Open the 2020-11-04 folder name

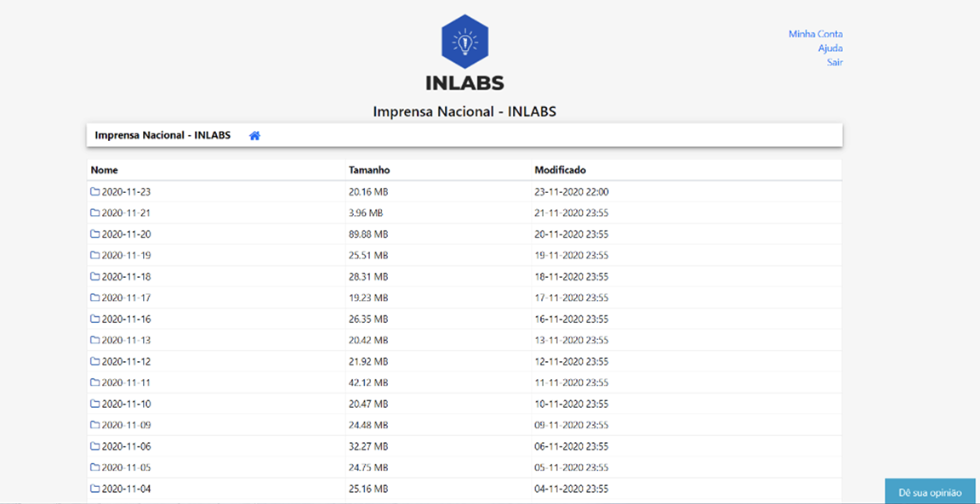(x=126, y=490)
